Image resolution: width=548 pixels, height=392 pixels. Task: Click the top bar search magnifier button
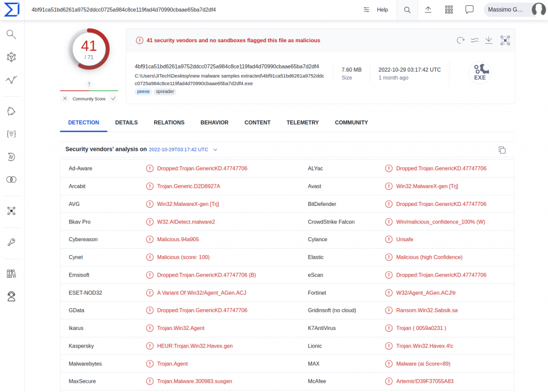click(407, 10)
